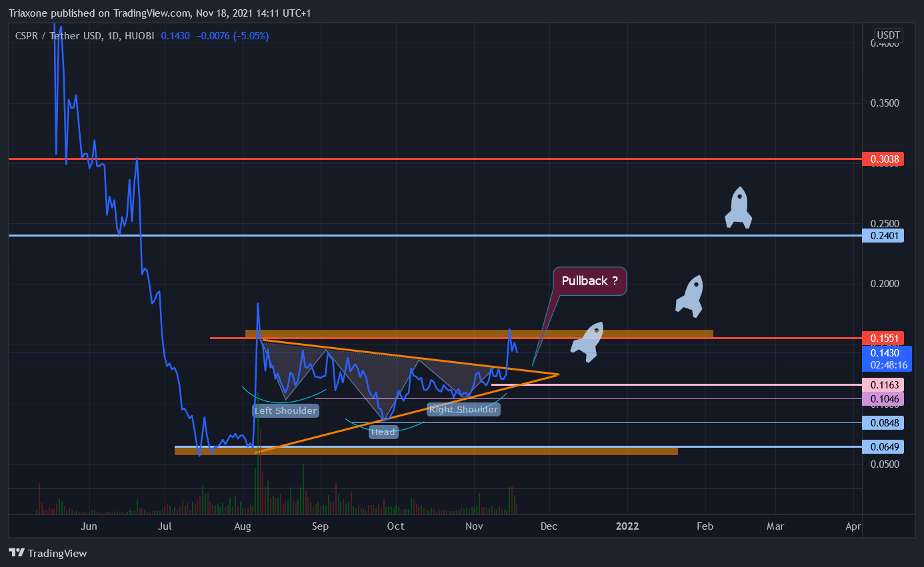Click the Jul label on time axis

(x=165, y=526)
